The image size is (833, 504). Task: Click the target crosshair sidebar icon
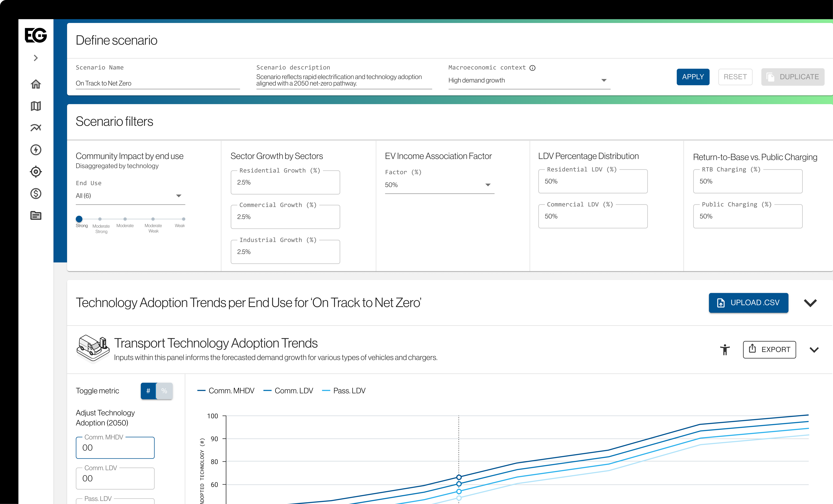36,172
